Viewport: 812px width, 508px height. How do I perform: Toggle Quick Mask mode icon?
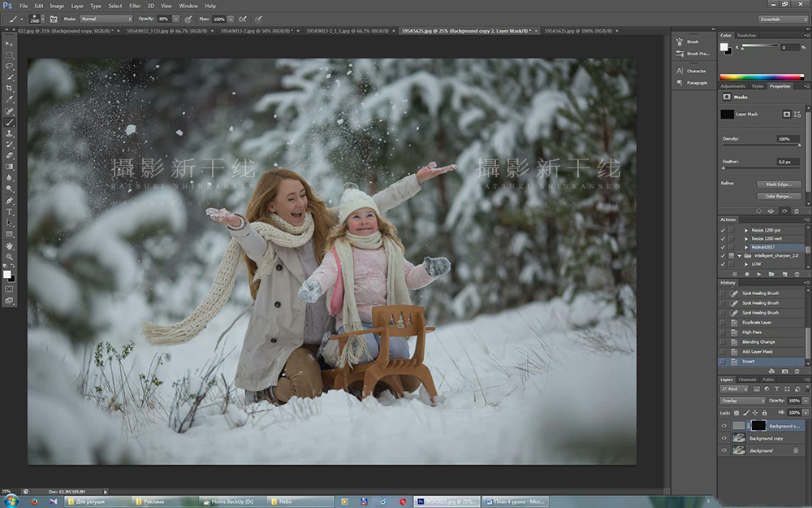[x=9, y=289]
